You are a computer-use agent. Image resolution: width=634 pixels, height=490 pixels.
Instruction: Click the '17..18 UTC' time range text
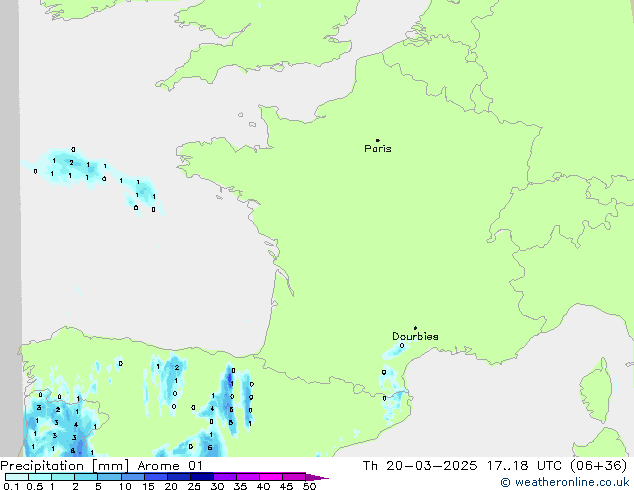click(524, 466)
